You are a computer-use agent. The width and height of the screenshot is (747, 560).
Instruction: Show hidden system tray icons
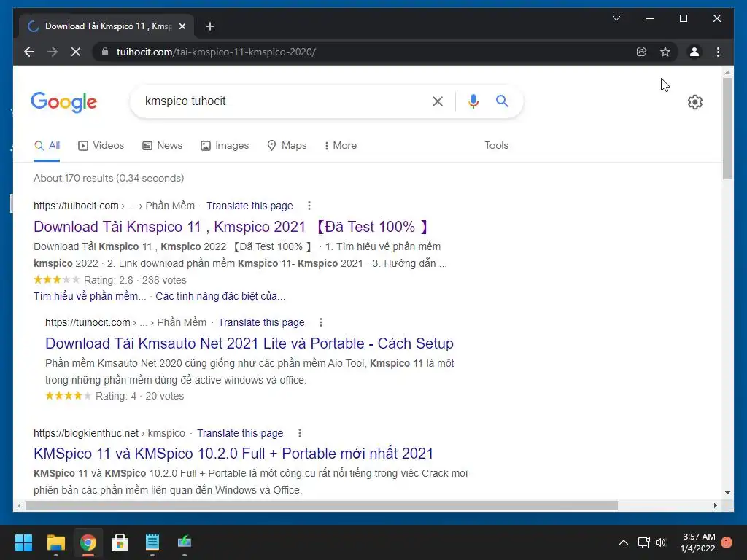[x=623, y=542]
